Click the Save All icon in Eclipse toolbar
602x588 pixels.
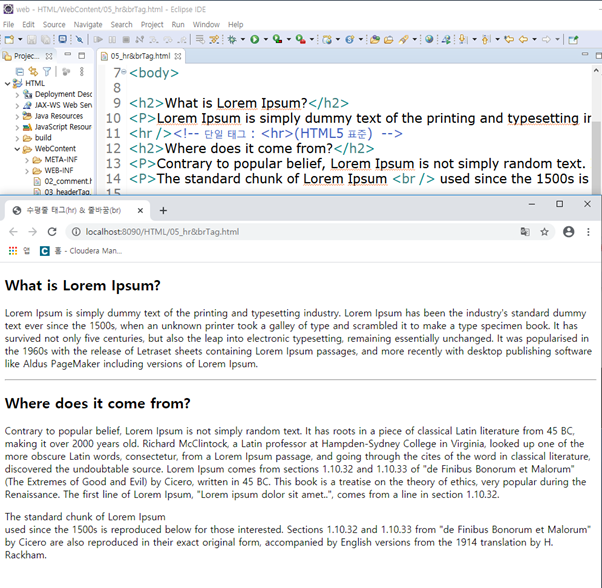click(x=45, y=40)
